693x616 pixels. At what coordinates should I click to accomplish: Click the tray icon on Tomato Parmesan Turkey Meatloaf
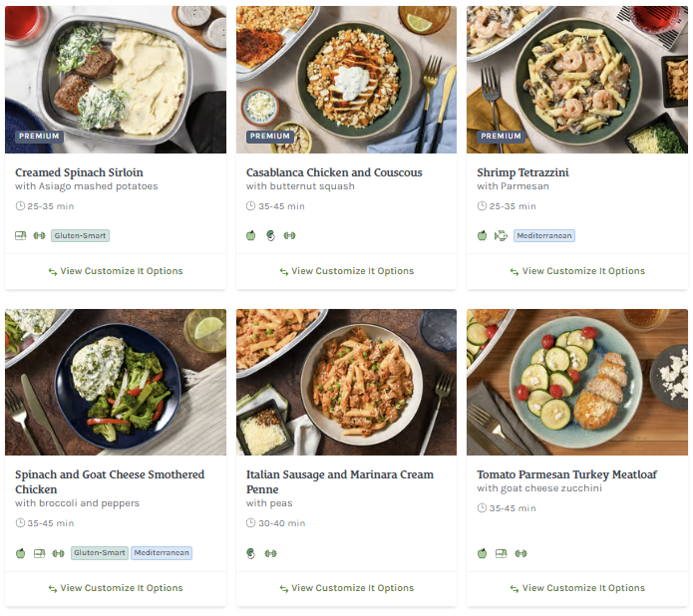click(x=502, y=553)
